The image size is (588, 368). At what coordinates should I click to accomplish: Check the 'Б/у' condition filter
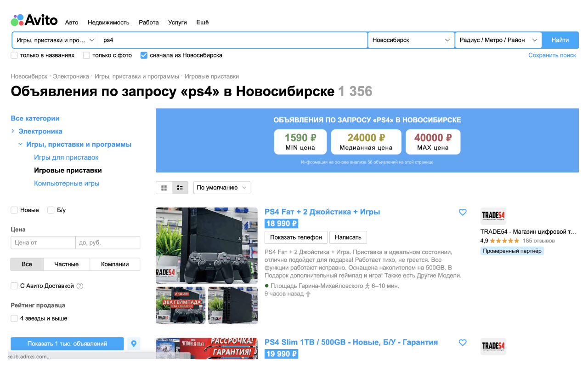[x=51, y=210]
